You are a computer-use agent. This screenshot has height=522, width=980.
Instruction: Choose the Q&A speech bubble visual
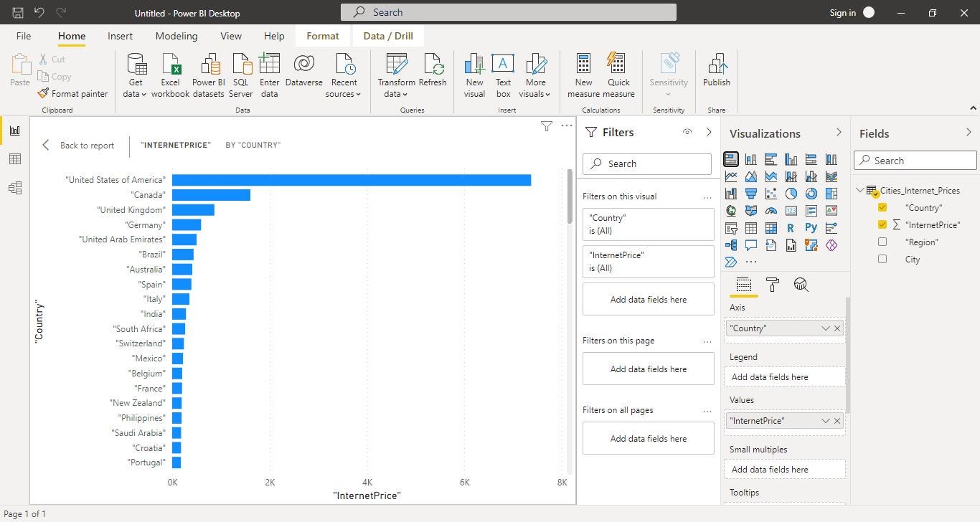751,245
